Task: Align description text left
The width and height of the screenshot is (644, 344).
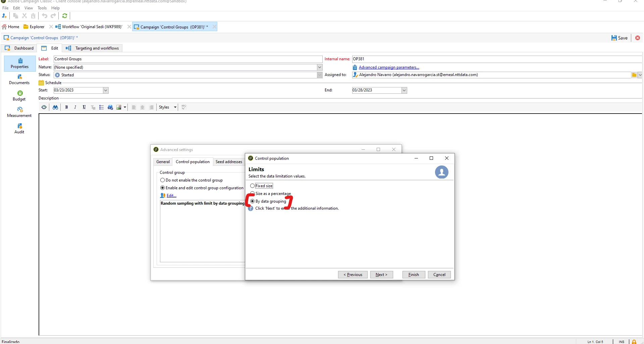Action: click(x=134, y=107)
